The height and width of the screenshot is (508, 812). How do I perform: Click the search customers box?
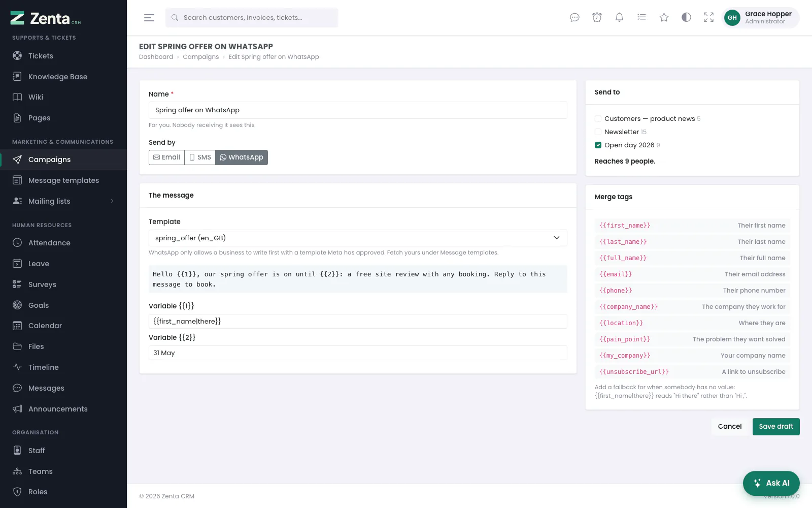(252, 18)
